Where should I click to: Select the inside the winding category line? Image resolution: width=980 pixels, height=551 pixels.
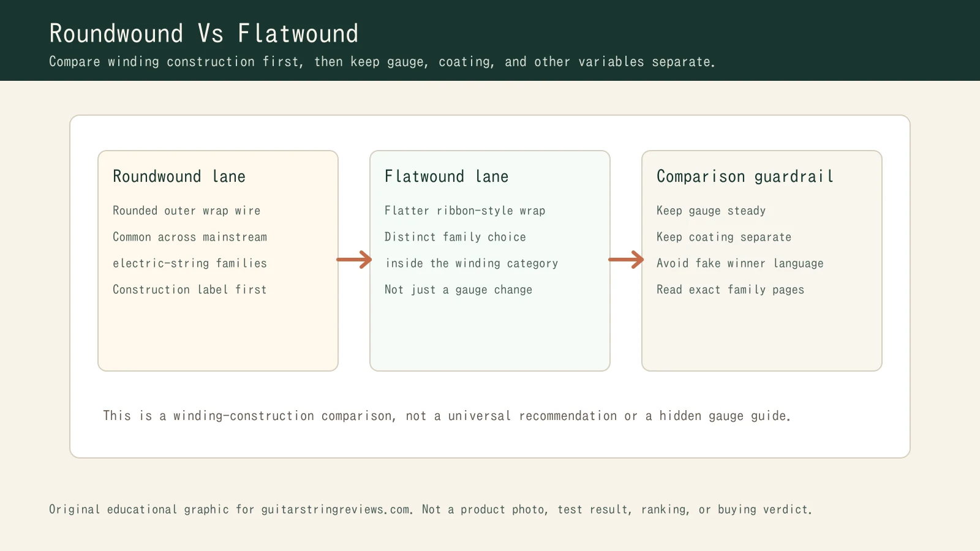click(x=471, y=263)
